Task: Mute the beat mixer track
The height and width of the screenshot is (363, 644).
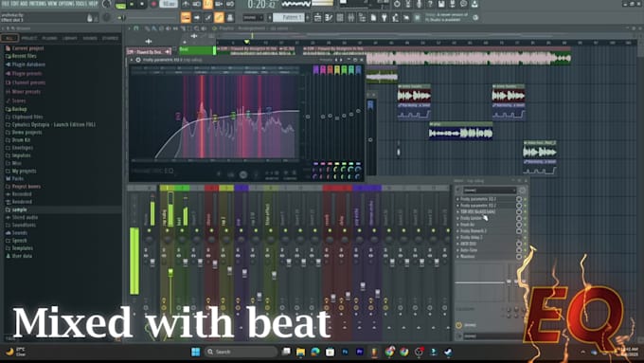Action: click(182, 230)
